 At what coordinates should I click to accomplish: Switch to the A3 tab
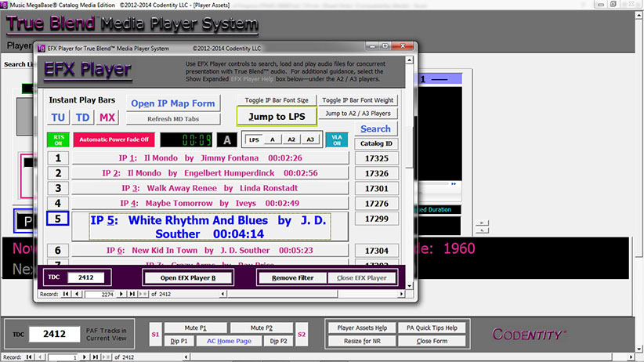pos(309,139)
